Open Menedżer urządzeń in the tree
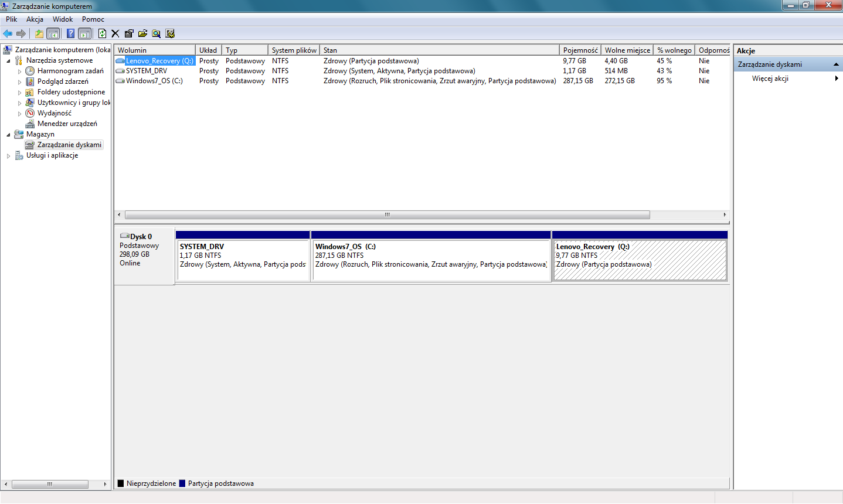This screenshot has height=504, width=843. pos(67,124)
